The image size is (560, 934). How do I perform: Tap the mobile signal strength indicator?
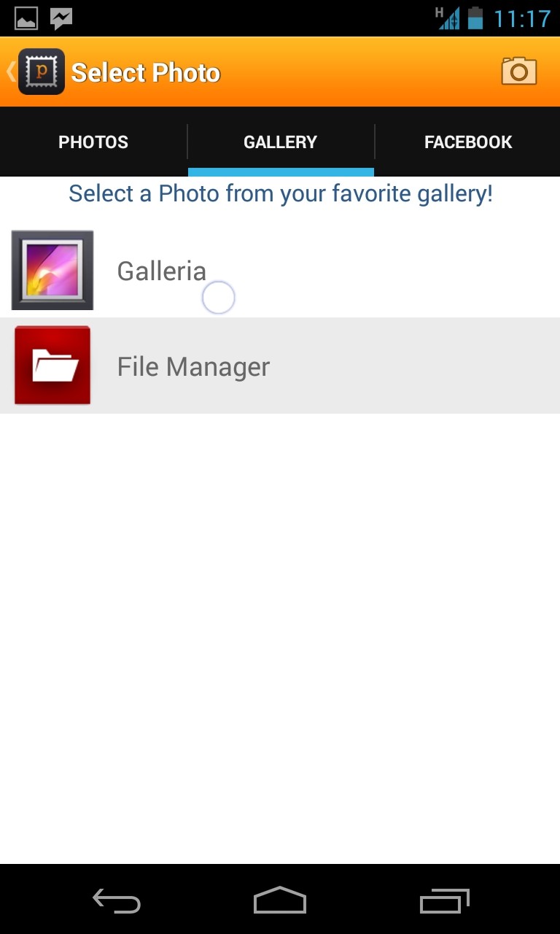tap(448, 18)
